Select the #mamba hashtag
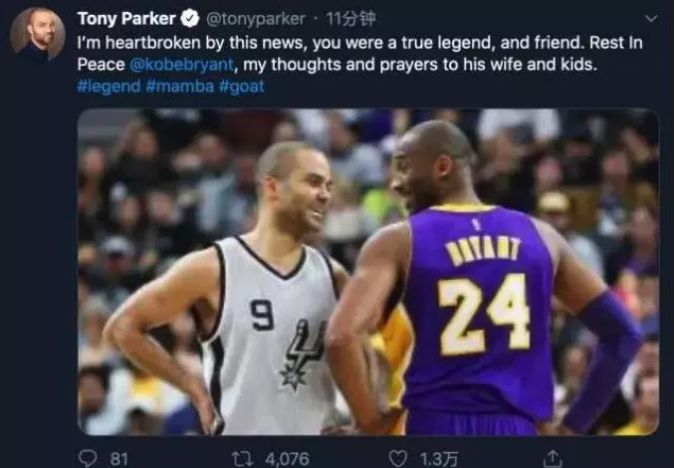The image size is (674, 468). (x=180, y=86)
